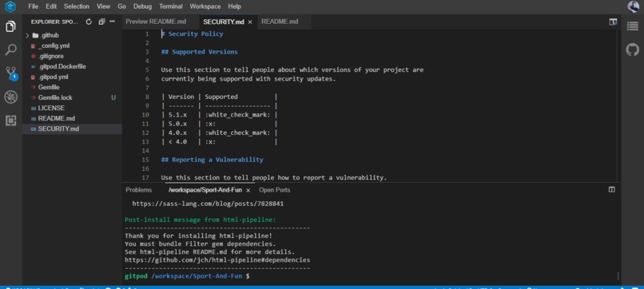
Task: Open the View menu
Action: [104, 6]
